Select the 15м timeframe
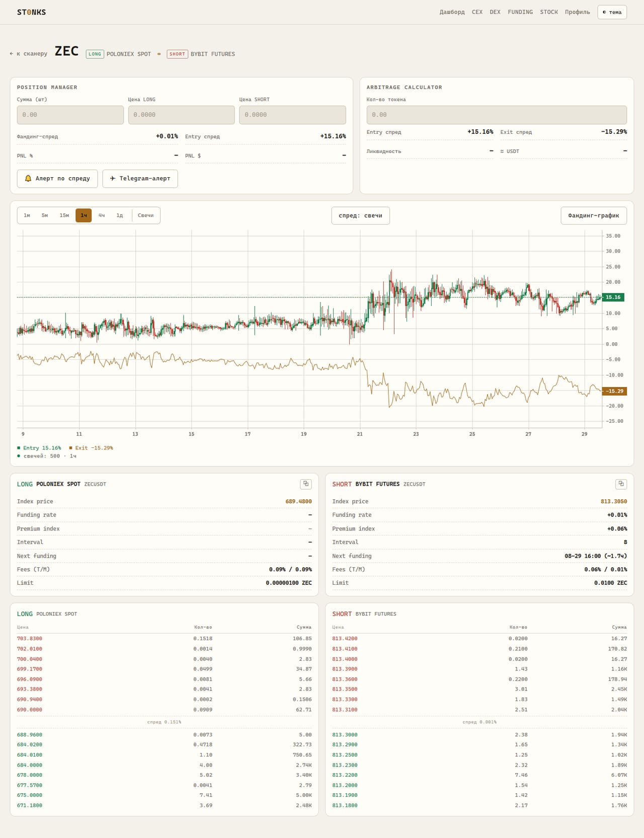Viewport: 644px width, 838px height. [64, 215]
